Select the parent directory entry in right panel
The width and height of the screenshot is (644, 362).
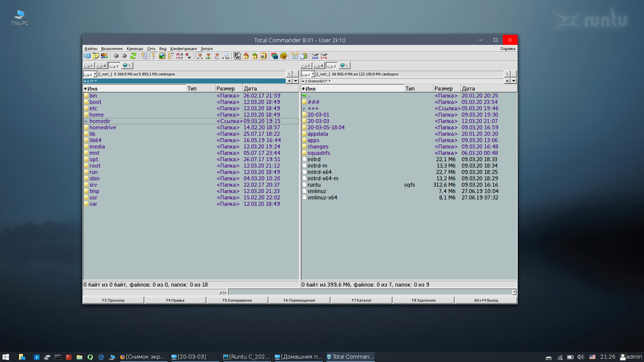pyautogui.click(x=409, y=96)
